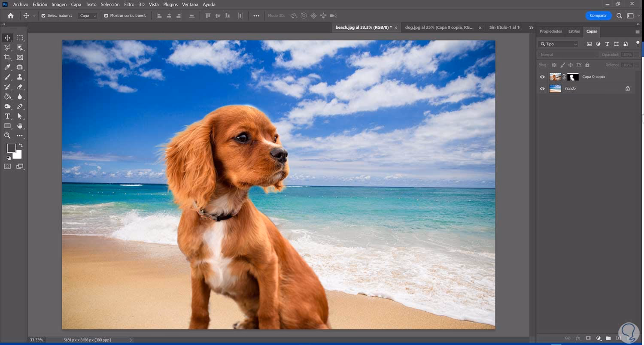Image resolution: width=644 pixels, height=345 pixels.
Task: Open the foreground color swatch
Action: 12,148
